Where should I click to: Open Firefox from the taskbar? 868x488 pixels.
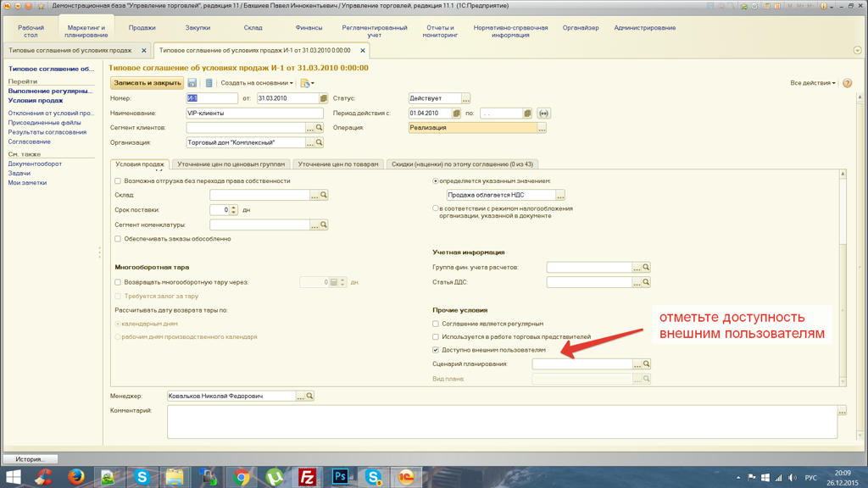75,476
